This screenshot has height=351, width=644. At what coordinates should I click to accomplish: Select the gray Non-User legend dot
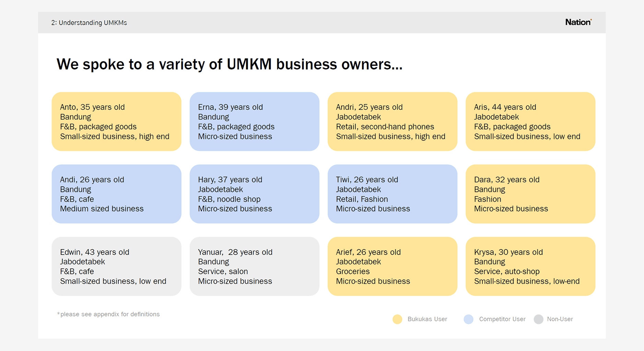[x=539, y=319]
